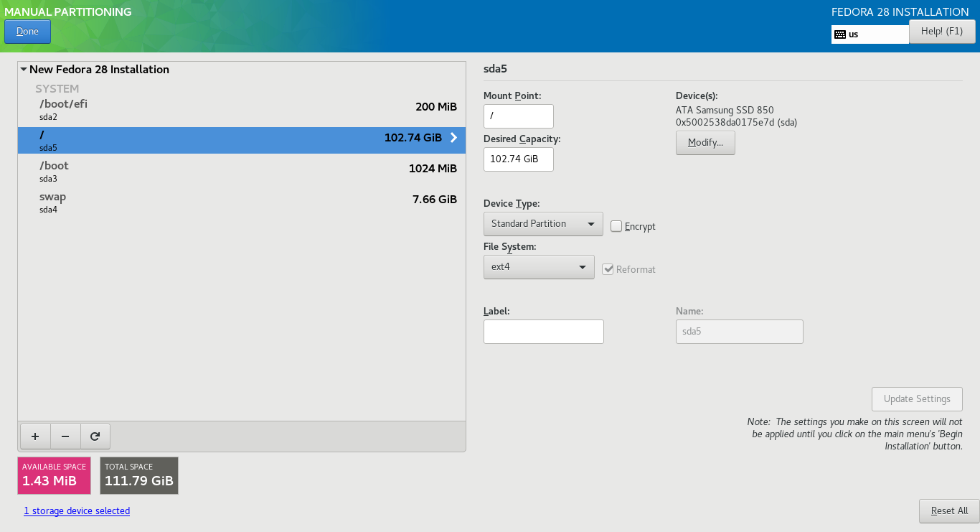Click the Total Space 111.79 GiB box
Viewport: 980px width, 532px height.
coord(139,475)
